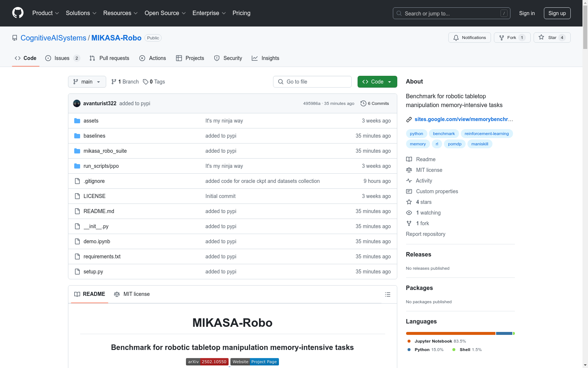The height and width of the screenshot is (368, 588).
Task: Click the maniskill topic tag
Action: point(480,144)
